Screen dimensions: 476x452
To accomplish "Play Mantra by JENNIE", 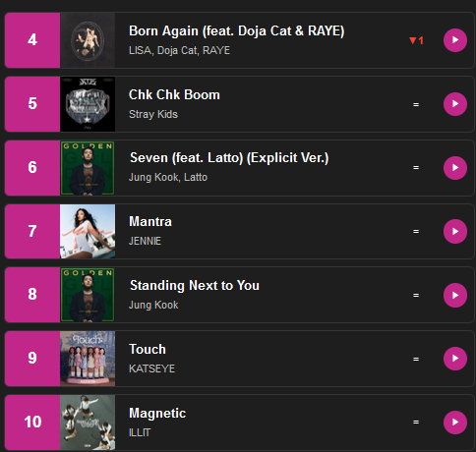I will [455, 232].
